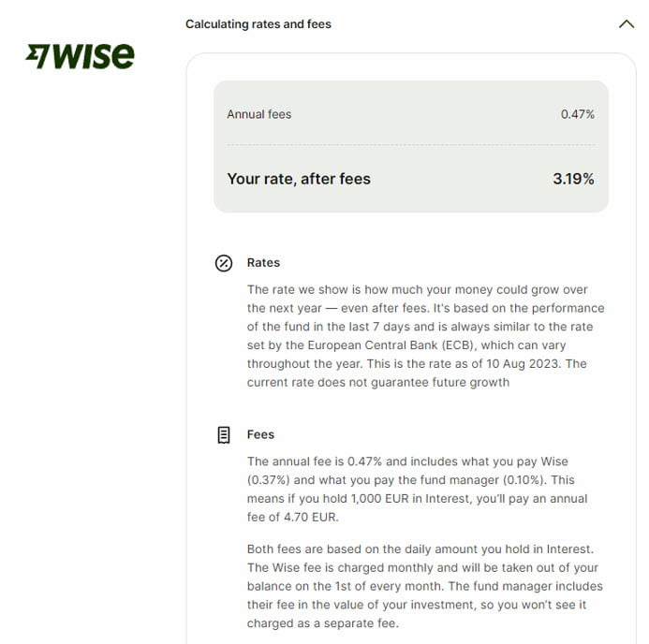Click the paragraph about Wise fee charged monthly

click(x=425, y=586)
